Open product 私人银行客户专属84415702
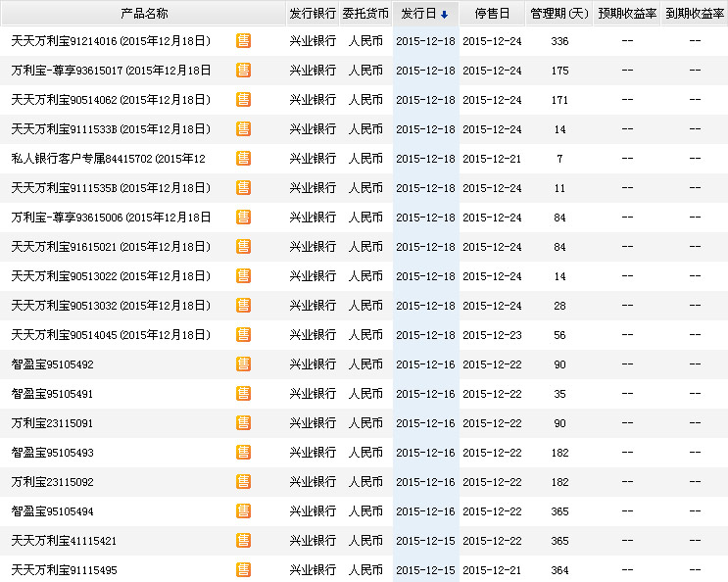Viewport: 728px width, 582px height. pos(108,159)
